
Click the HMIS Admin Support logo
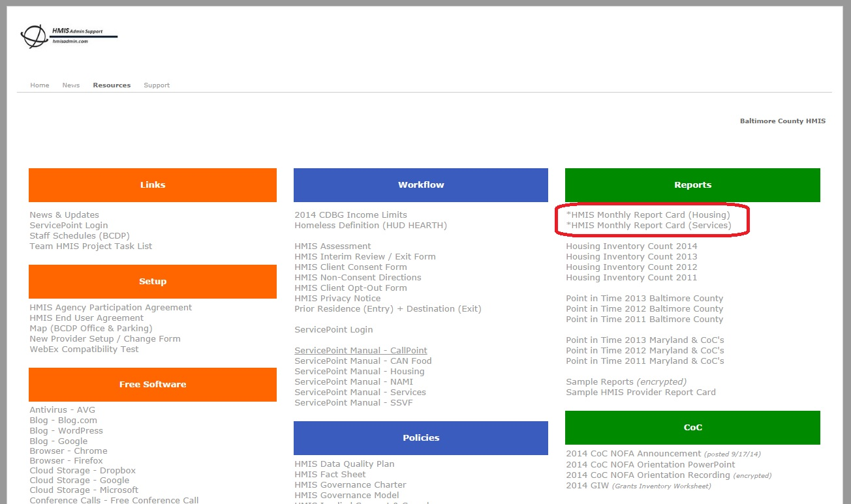coord(68,36)
